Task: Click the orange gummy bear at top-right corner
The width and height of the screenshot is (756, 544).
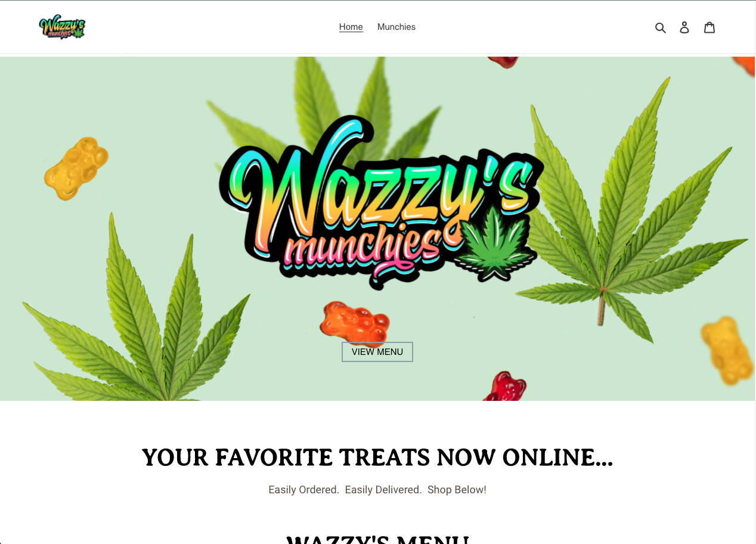Action: (x=743, y=66)
